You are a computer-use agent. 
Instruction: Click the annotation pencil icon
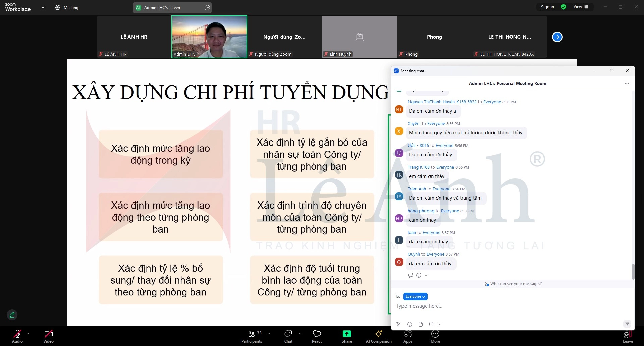point(12,315)
